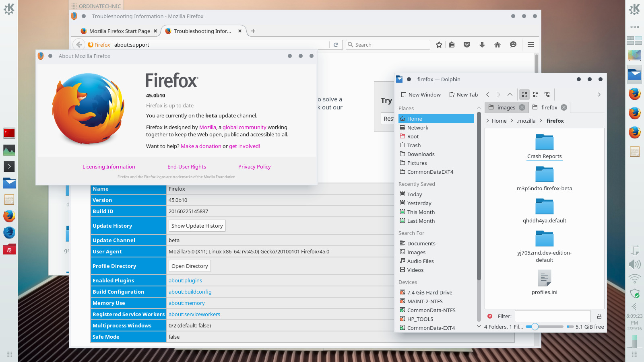This screenshot has height=362, width=644.
Task: Click Show Update History button
Action: [197, 226]
